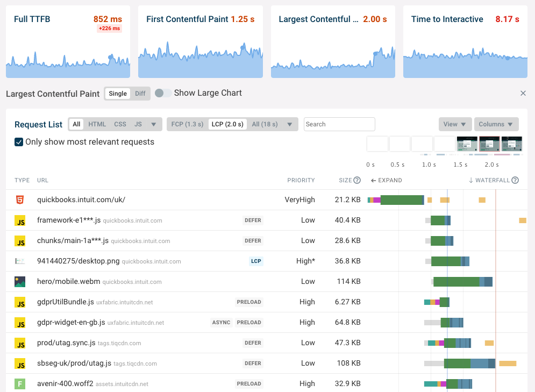535x392 pixels.
Task: Show requests up to LCP (2.0 s)
Action: [227, 124]
